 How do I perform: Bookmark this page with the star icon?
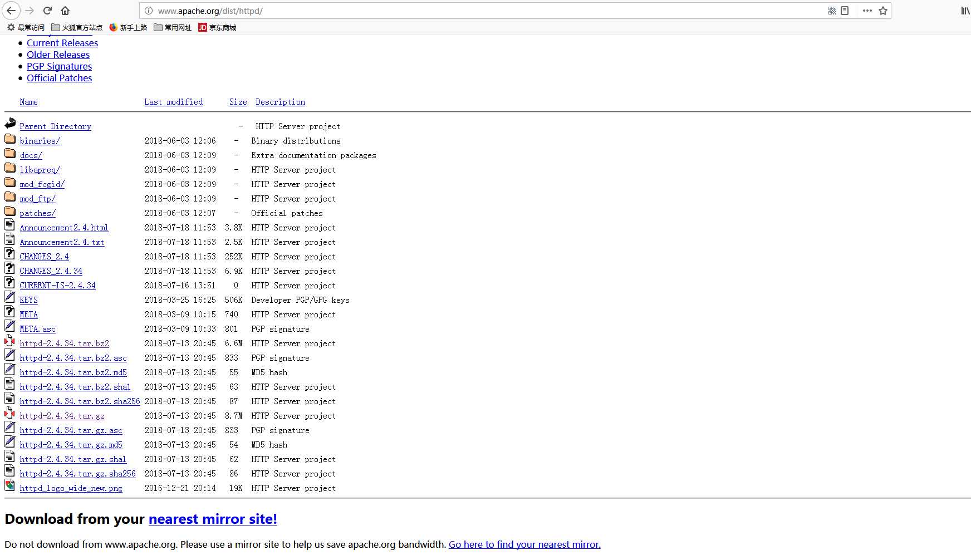point(883,11)
